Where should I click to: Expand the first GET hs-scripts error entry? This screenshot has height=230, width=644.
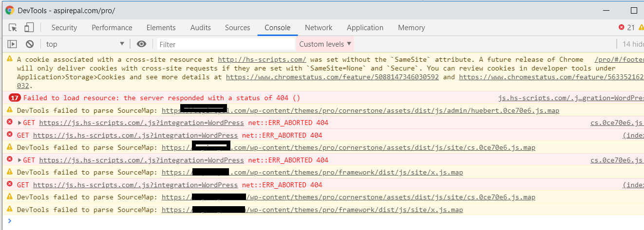20,123
